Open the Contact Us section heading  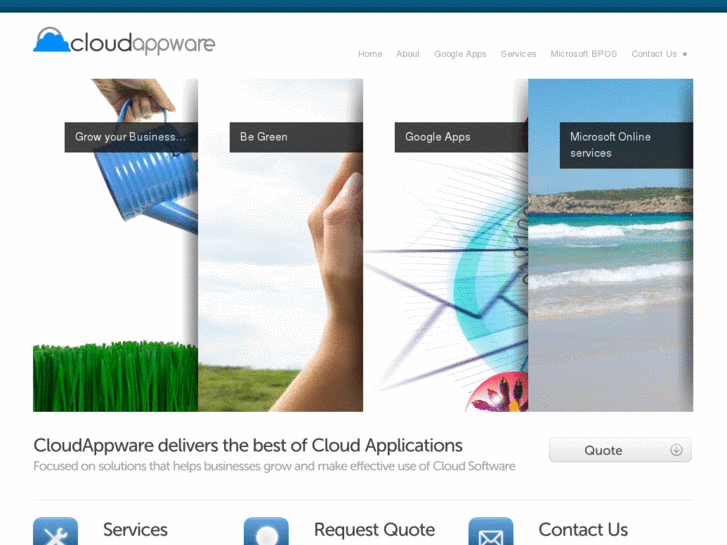(583, 530)
